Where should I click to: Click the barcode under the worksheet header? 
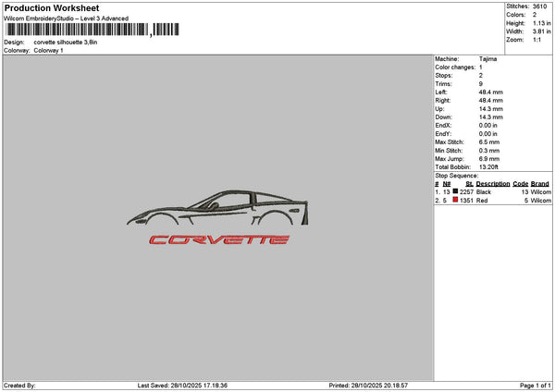click(x=92, y=30)
